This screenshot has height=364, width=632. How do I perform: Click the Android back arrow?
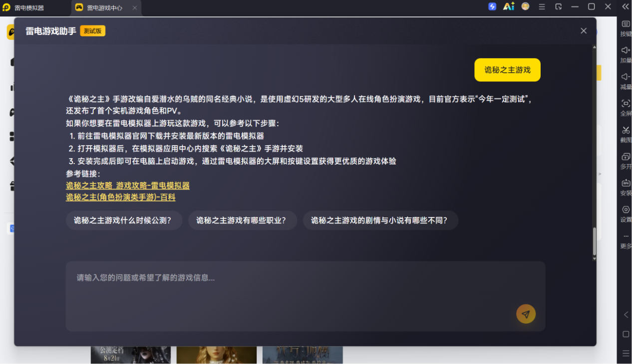coord(626,315)
